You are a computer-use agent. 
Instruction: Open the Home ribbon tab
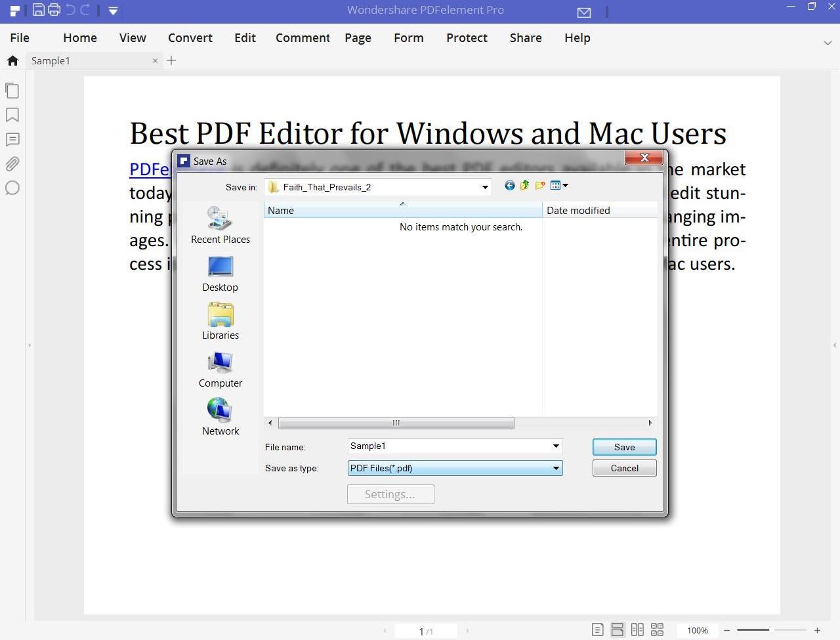point(80,38)
